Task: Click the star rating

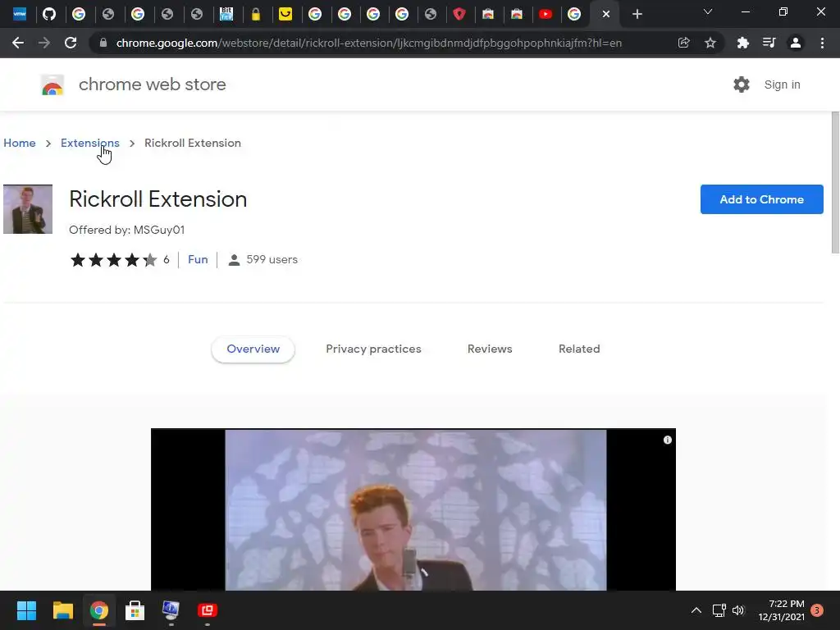Action: (x=113, y=260)
